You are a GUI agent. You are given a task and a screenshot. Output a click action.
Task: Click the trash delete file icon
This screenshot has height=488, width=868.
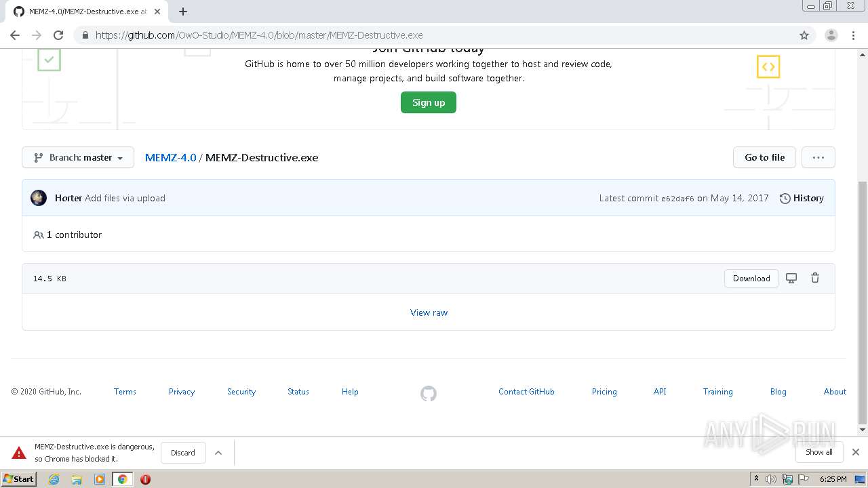[x=815, y=278]
